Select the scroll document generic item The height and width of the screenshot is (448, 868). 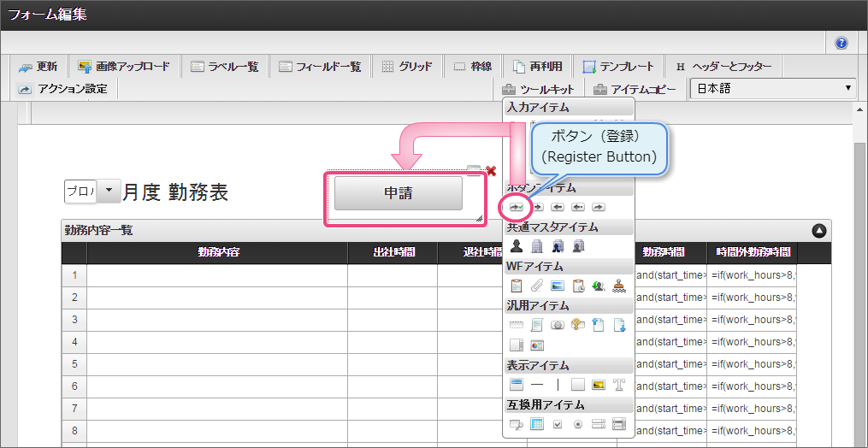pyautogui.click(x=536, y=325)
